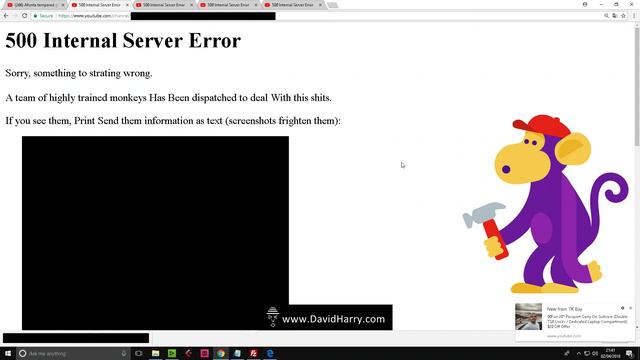Open the red arrow app on taskbar
This screenshot has width=640, height=360.
click(x=188, y=353)
